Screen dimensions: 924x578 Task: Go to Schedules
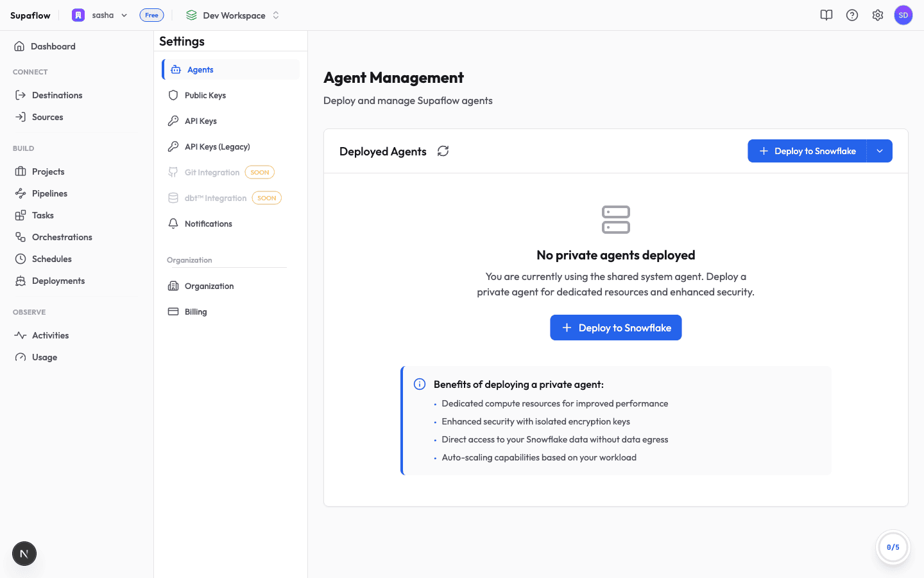click(x=77, y=259)
